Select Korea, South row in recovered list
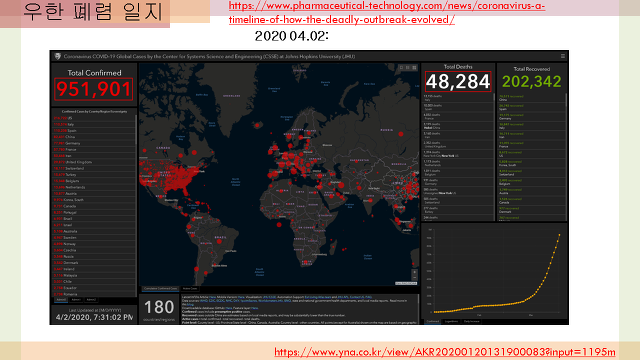This screenshot has height=360, width=640. click(x=531, y=163)
